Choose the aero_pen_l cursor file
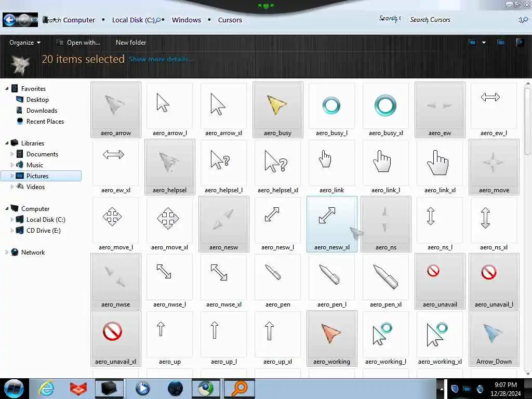Image resolution: width=532 pixels, height=399 pixels. pos(331,281)
